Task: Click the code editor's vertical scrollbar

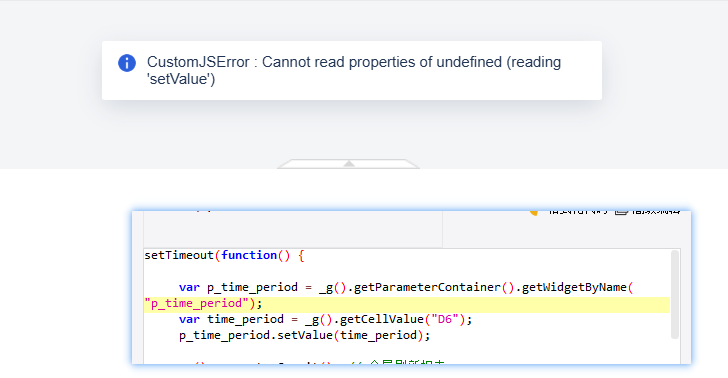Action: pos(675,295)
